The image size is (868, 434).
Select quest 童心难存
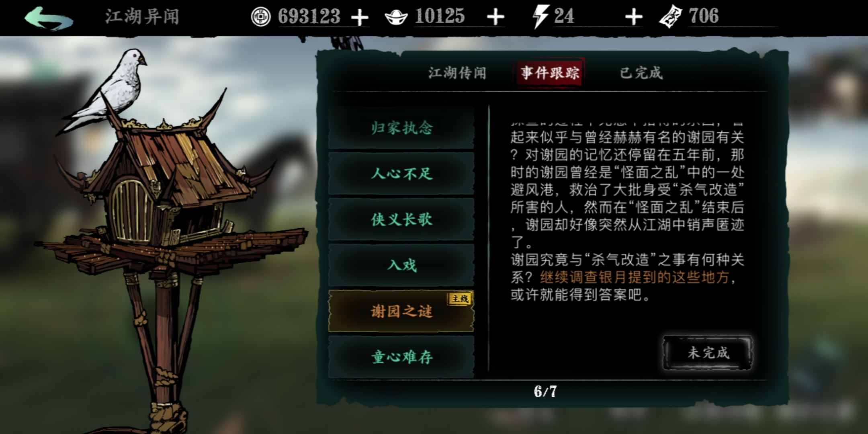401,357
